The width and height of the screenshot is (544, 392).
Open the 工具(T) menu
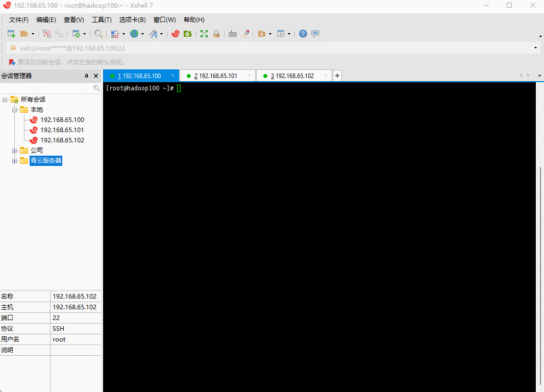pos(102,20)
